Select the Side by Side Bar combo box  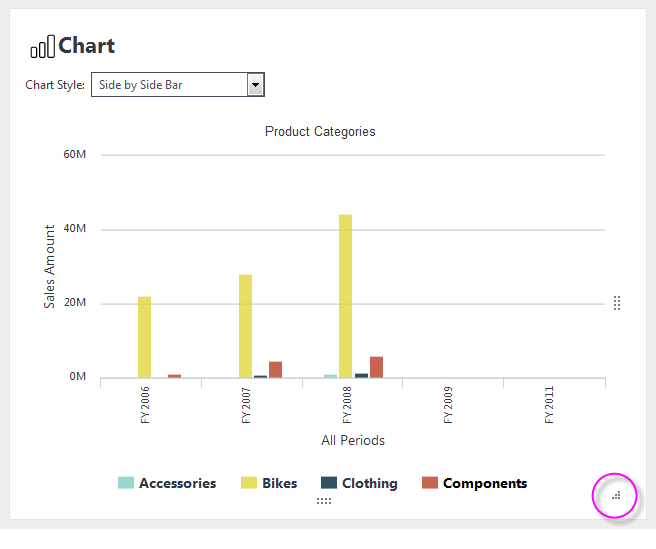(x=178, y=85)
